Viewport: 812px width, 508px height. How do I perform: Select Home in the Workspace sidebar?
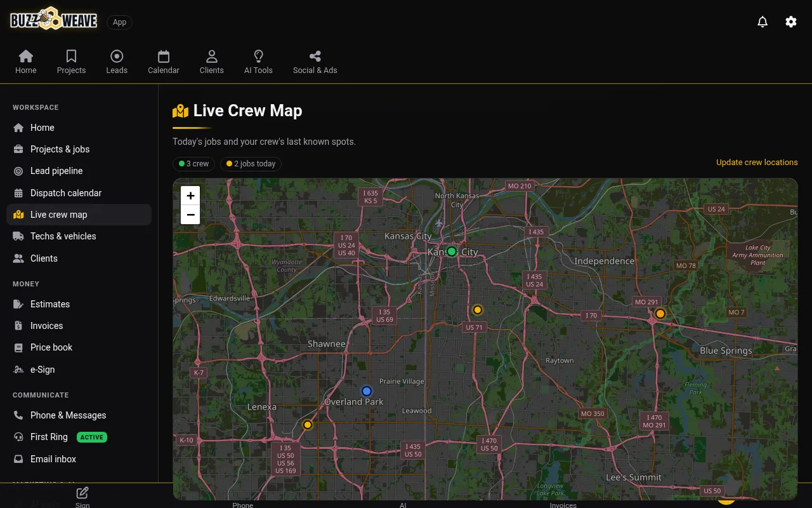(x=79, y=128)
